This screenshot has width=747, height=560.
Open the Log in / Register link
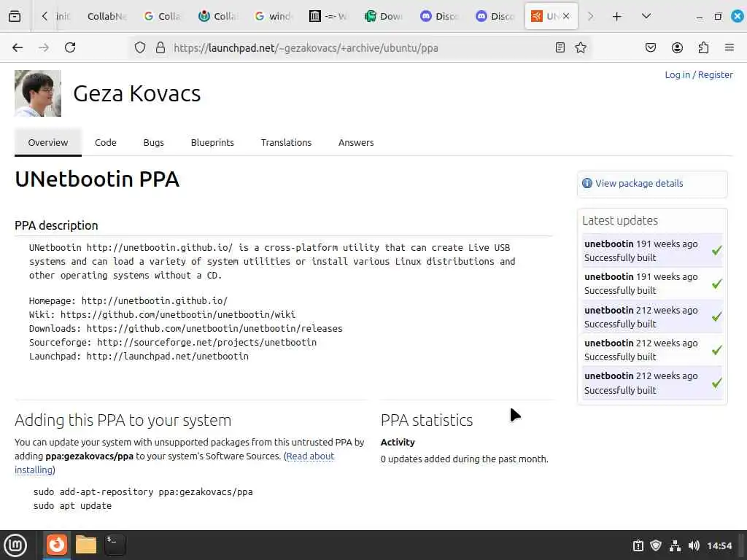click(x=698, y=75)
